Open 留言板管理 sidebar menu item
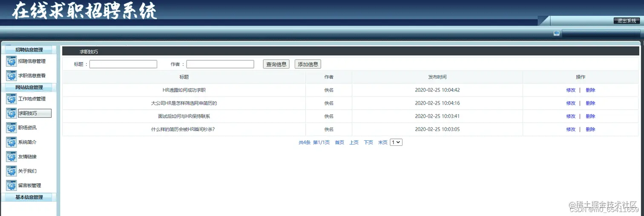The image size is (644, 216). (30, 186)
